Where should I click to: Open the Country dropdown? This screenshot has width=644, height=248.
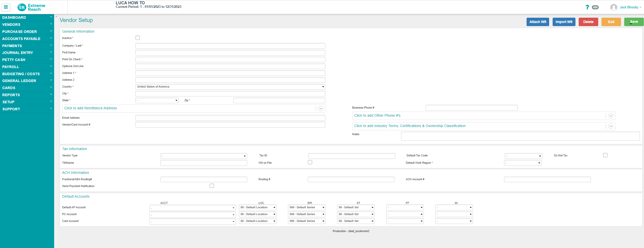[230, 87]
